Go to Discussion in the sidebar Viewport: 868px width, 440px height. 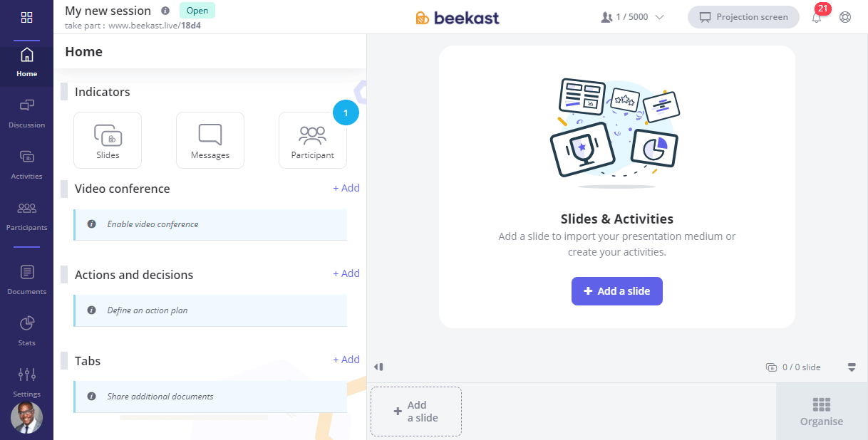tap(26, 113)
